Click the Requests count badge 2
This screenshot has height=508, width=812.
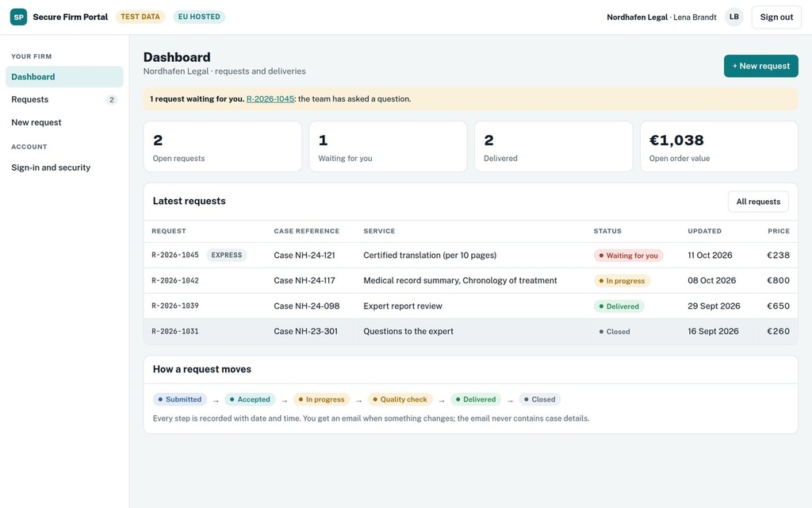[x=111, y=99]
